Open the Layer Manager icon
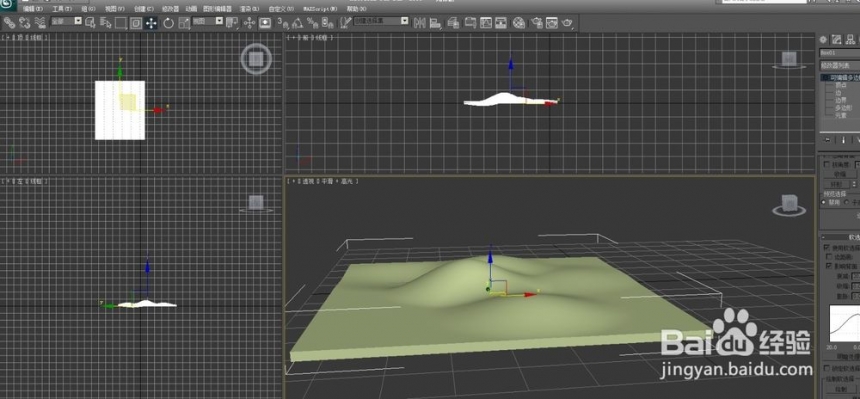Image resolution: width=860 pixels, height=399 pixels. (x=453, y=23)
